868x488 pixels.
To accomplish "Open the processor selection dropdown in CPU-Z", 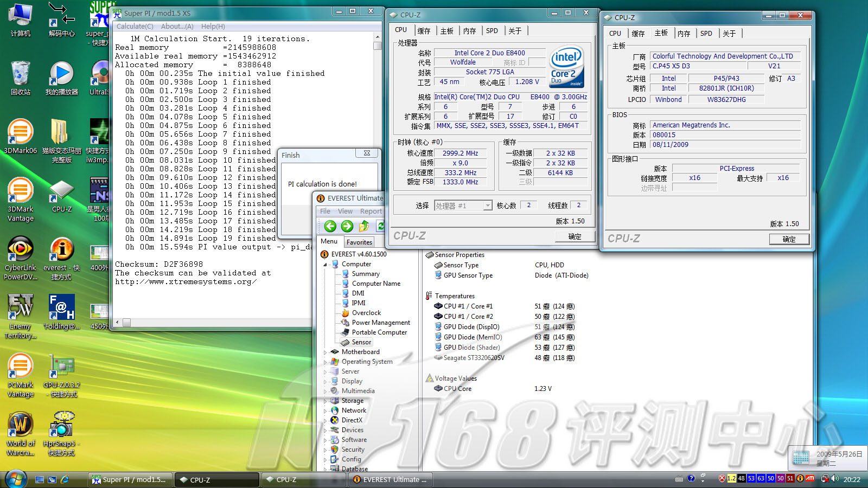I will coord(487,206).
